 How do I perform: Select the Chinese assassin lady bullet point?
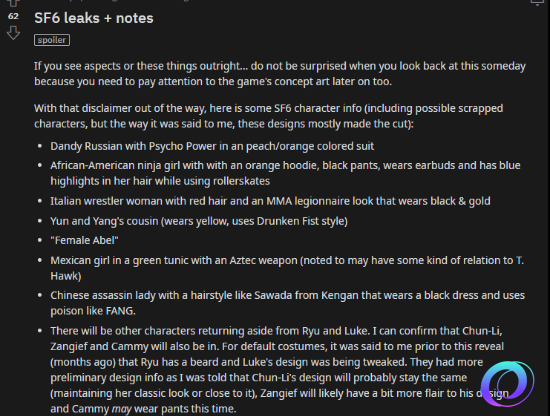click(288, 303)
